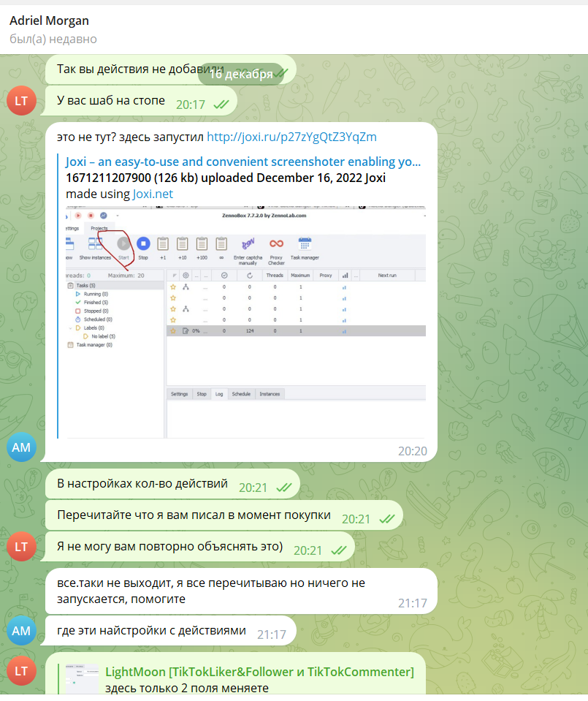Screen dimensions: 588x701
Task: Select message "Перечитайте что я вам писал"
Action: (x=224, y=515)
